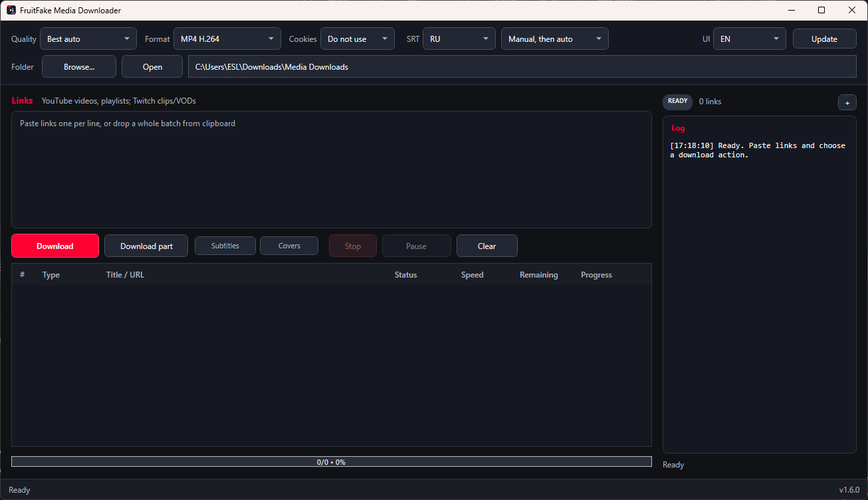Click the Stop button

click(353, 246)
